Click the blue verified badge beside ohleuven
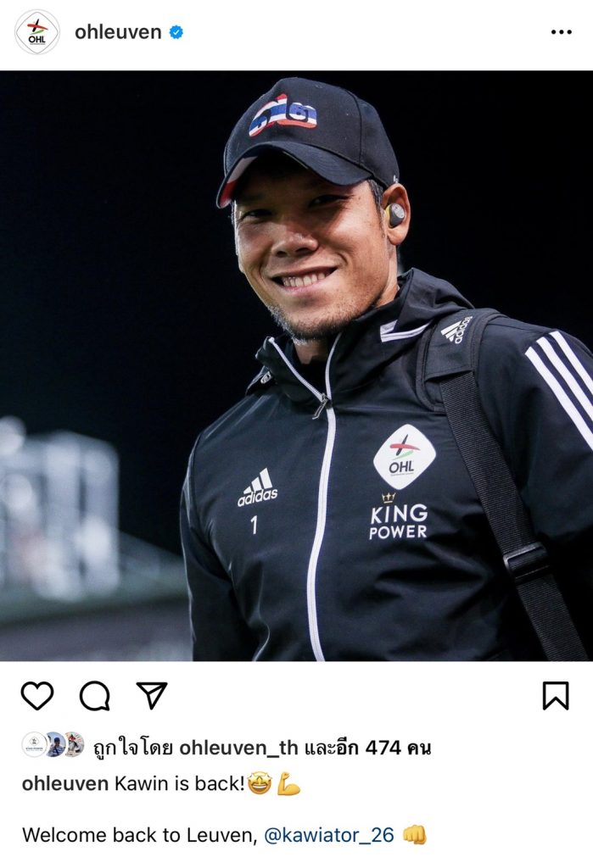Image resolution: width=593 pixels, height=868 pixels. [176, 32]
